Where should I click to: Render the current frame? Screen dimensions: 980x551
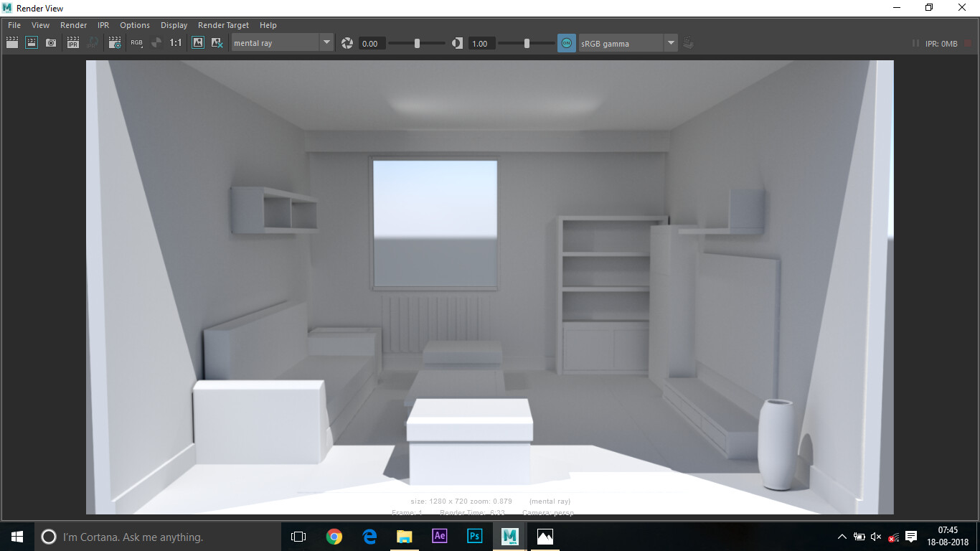point(11,42)
